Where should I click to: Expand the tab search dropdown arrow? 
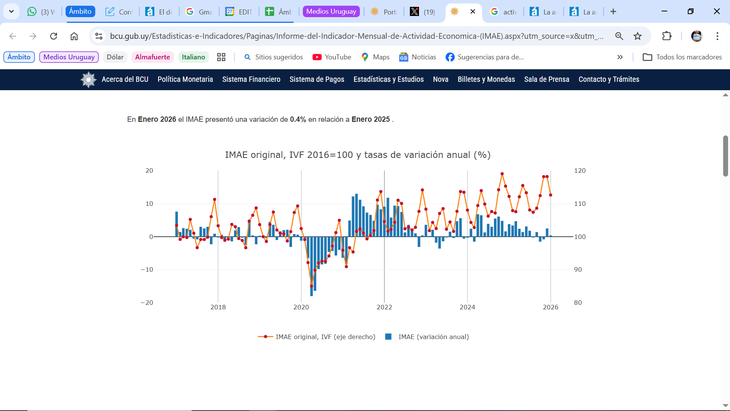12,11
